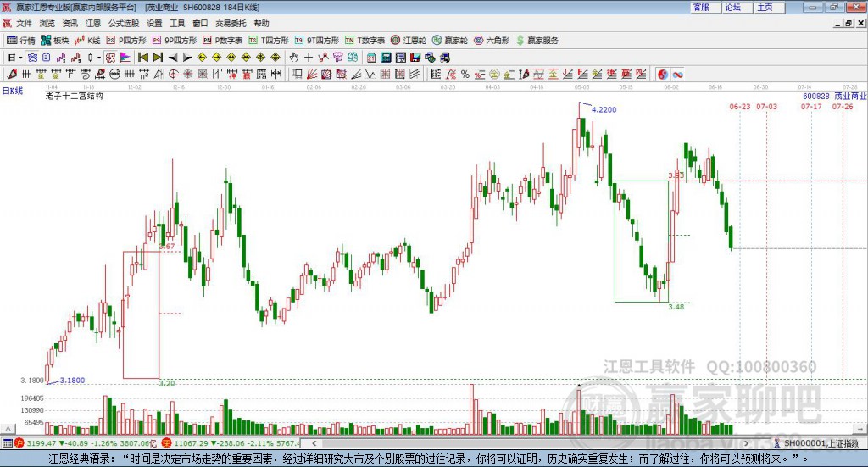Click the 07-26 date marker label
Screen dimensions: 868x467
pyautogui.click(x=843, y=107)
